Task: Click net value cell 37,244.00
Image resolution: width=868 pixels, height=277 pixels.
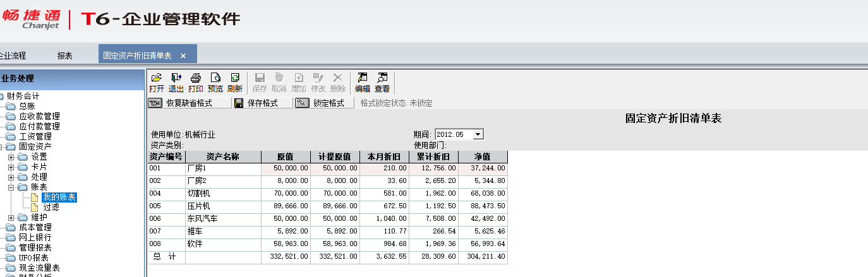Action: pos(483,168)
